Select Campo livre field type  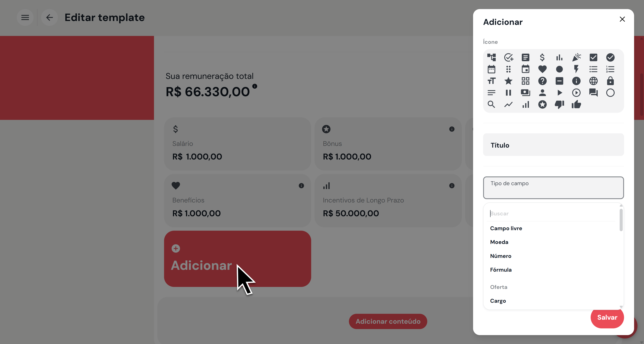[506, 228]
